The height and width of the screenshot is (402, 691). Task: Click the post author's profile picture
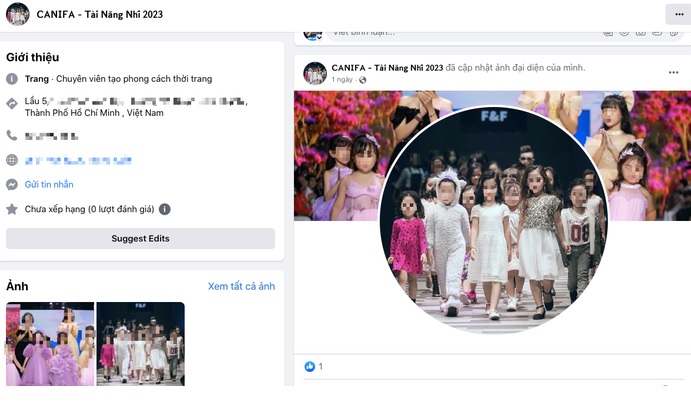coord(315,73)
